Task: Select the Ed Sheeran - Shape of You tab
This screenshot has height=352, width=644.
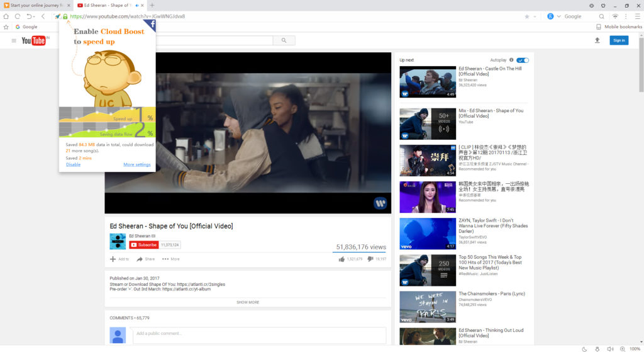Action: 106,5
